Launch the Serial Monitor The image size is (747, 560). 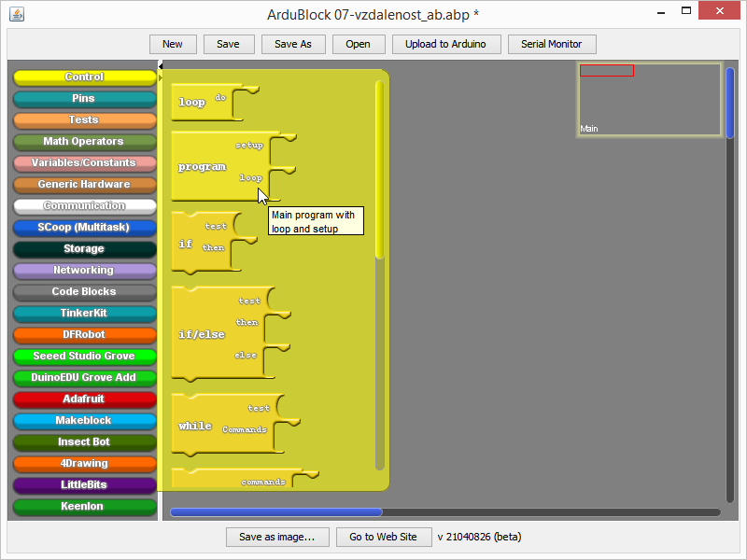click(552, 44)
